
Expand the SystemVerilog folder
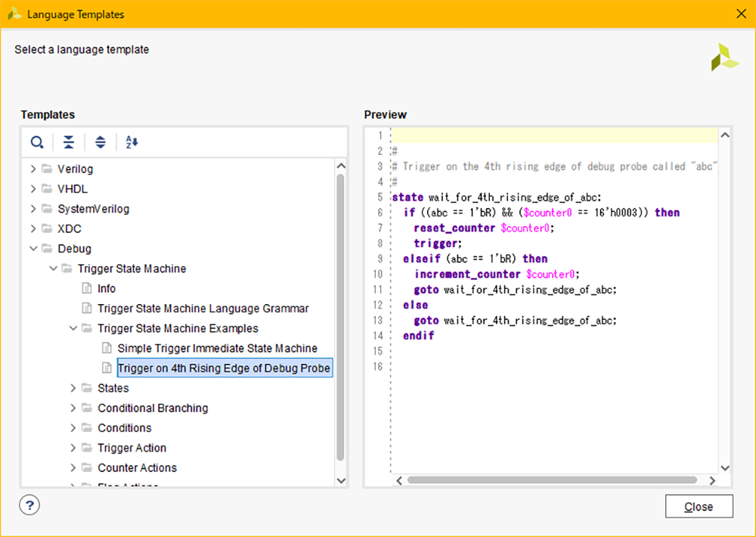point(33,209)
